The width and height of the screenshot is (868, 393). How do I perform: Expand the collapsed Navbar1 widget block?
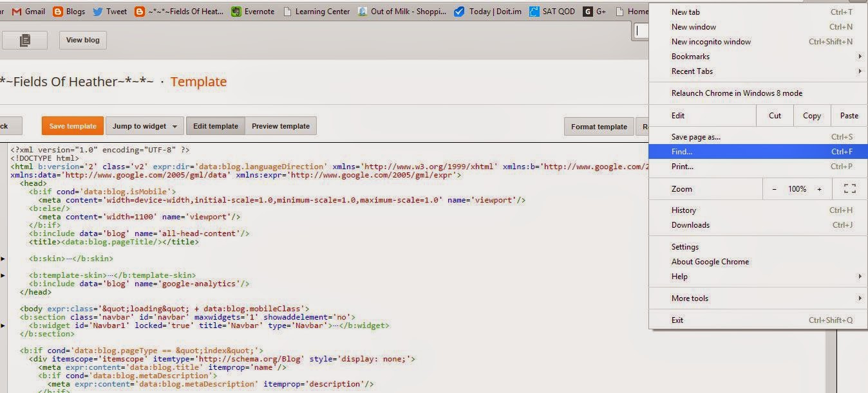3,325
